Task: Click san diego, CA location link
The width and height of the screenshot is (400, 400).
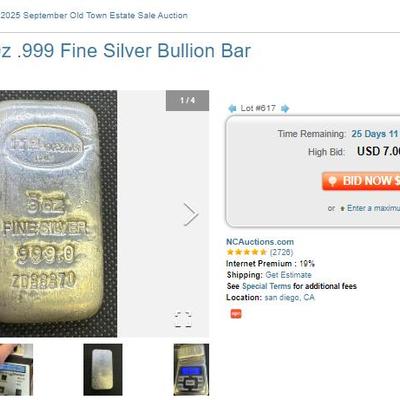Action: 289,297
